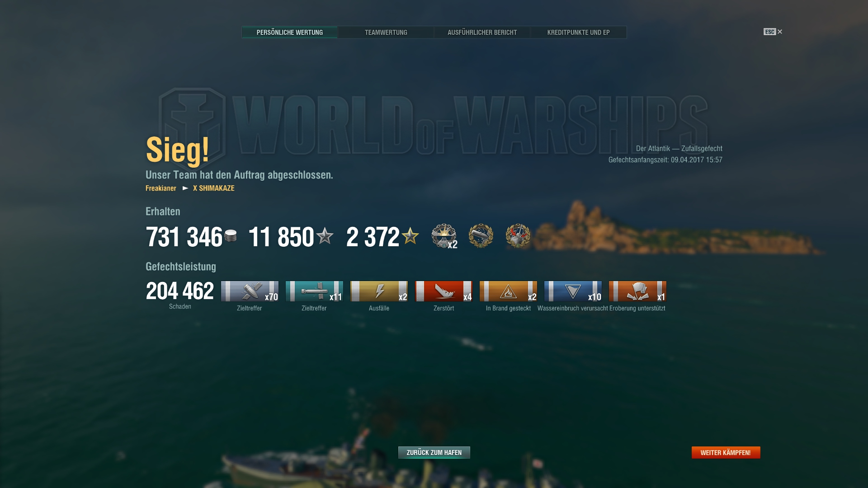Screen dimensions: 868x488
Task: Close the results screen with ESC X
Action: (773, 32)
